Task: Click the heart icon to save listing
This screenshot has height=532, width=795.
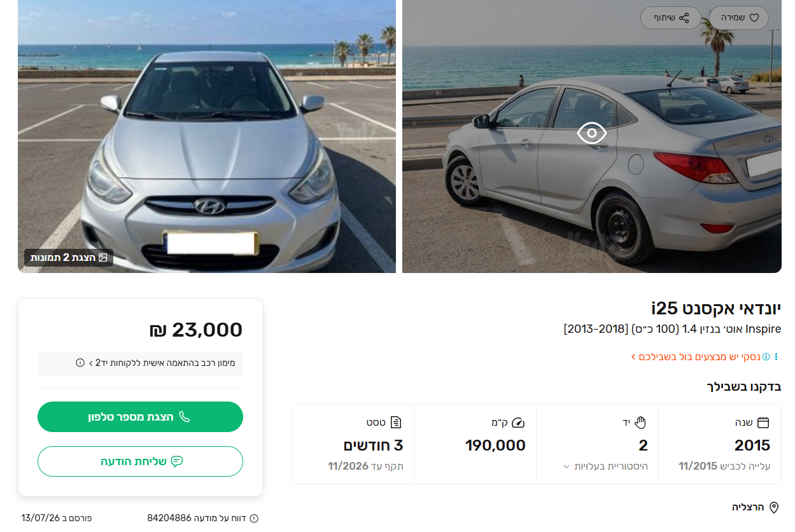Action: point(755,18)
